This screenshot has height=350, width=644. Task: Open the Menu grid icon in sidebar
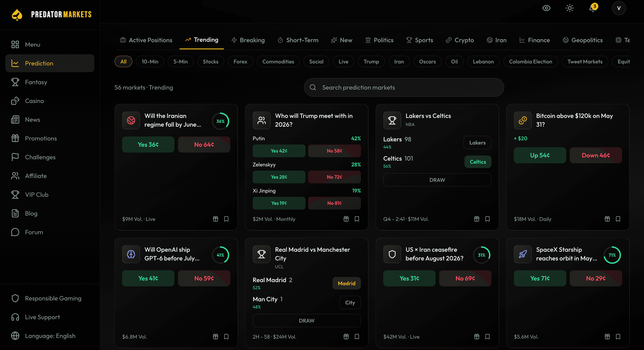(15, 44)
